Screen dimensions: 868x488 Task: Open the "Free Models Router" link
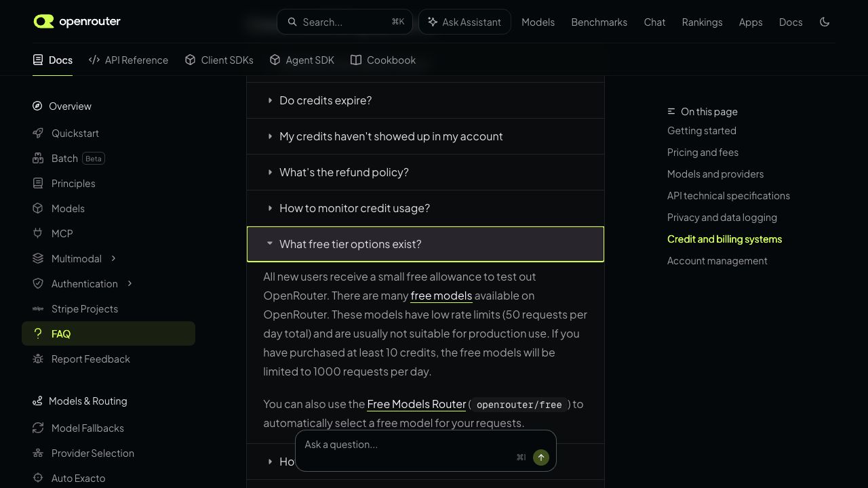pos(416,404)
